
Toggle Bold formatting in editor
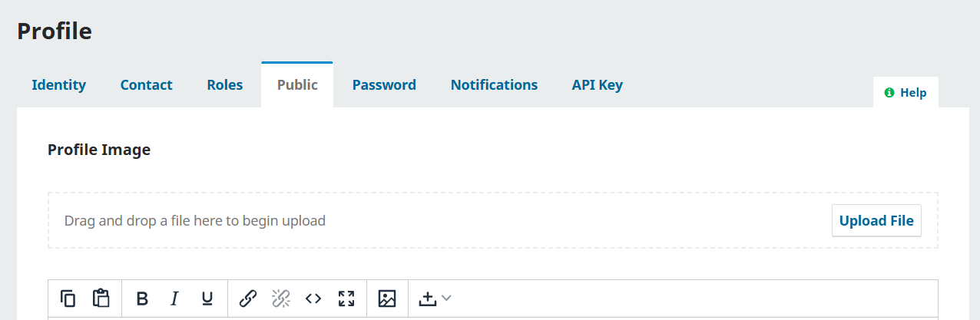[x=142, y=299]
